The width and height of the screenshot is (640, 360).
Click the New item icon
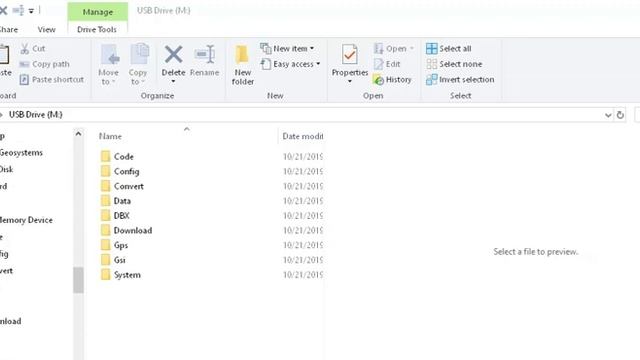[265, 49]
